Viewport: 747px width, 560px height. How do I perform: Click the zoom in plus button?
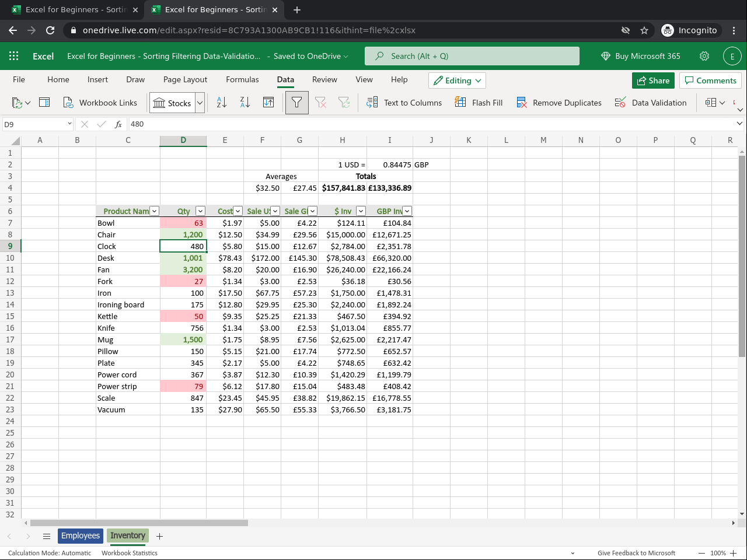[x=733, y=553]
